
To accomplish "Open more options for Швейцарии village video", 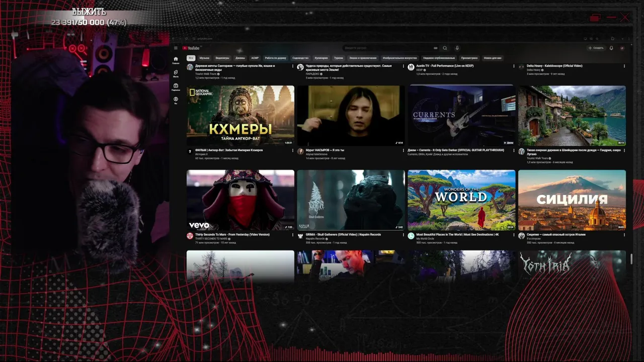I will (x=624, y=150).
